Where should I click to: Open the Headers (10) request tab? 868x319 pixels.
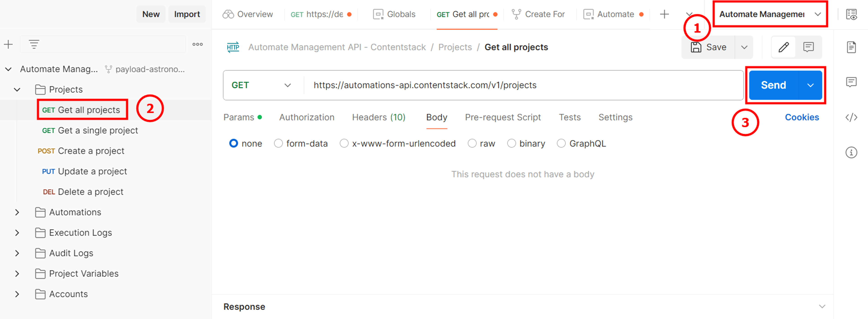(378, 117)
